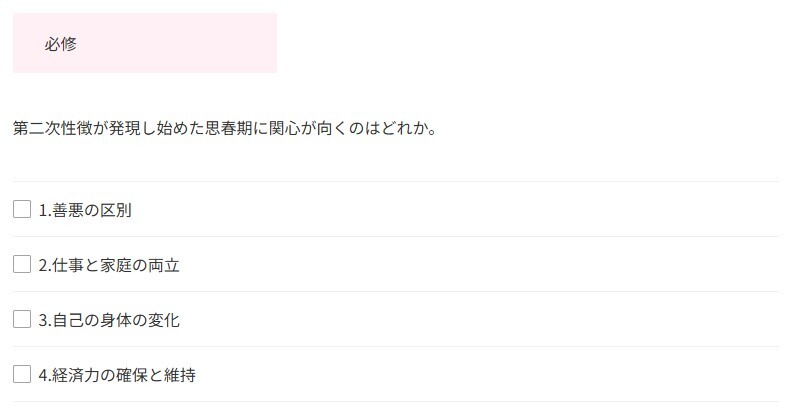
Task: Click the number 3. before 自己の身体
Action: (x=45, y=320)
